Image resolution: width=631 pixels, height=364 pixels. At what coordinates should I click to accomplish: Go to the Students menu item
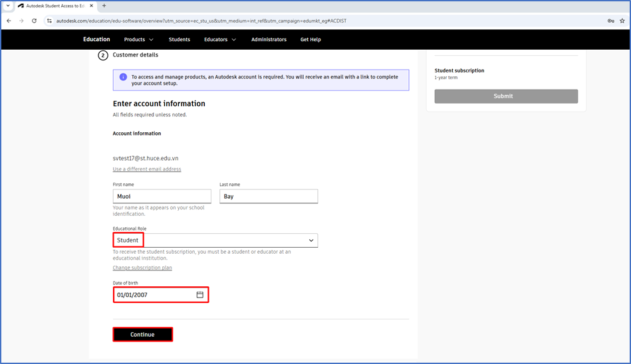[x=179, y=40]
